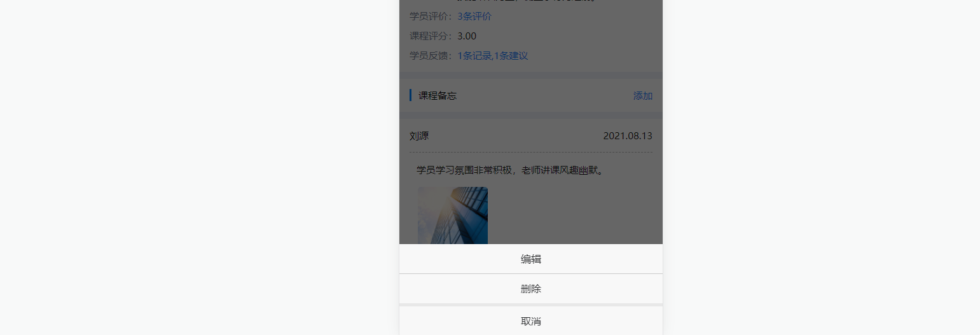Click the course score value 3.00
This screenshot has height=335, width=980.
pos(467,36)
